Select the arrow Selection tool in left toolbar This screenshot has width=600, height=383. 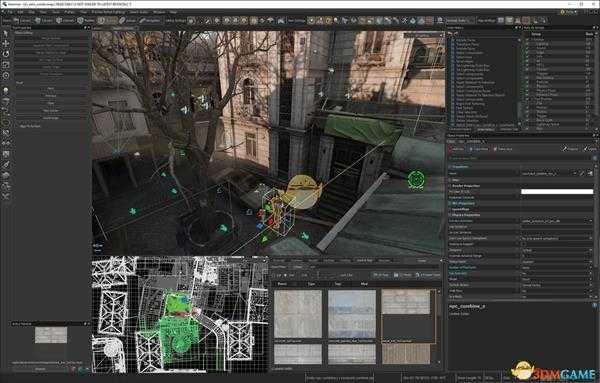[x=6, y=34]
